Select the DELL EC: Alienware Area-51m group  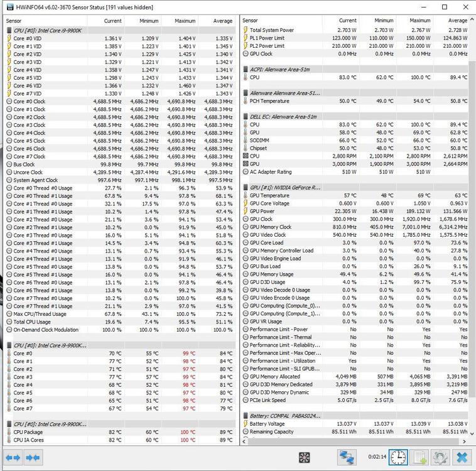(283, 117)
